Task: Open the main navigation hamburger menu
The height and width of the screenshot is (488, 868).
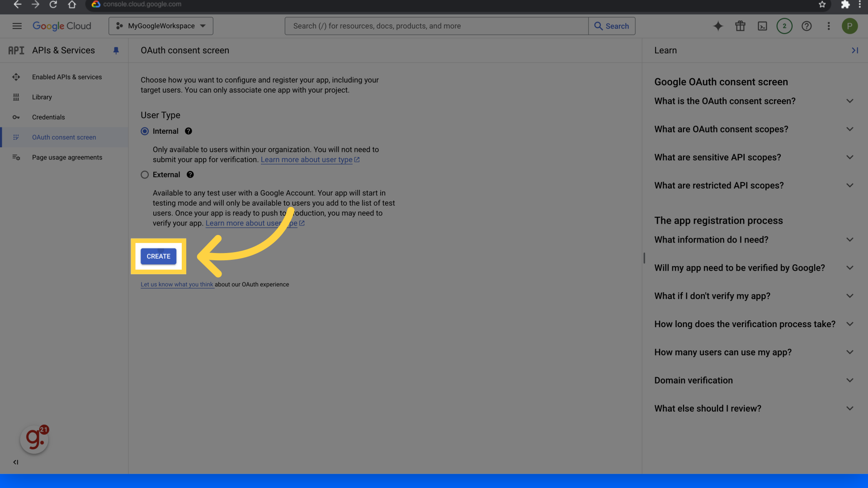Action: pos(17,26)
